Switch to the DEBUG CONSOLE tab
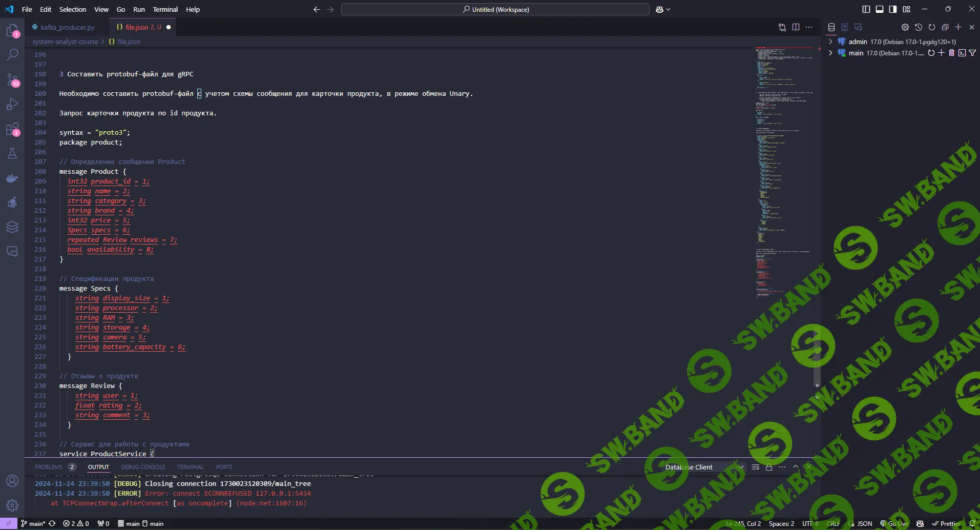Image resolution: width=980 pixels, height=530 pixels. point(143,467)
